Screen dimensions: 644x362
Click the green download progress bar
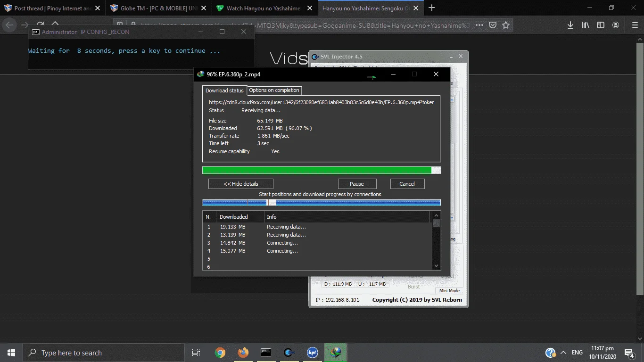point(322,170)
